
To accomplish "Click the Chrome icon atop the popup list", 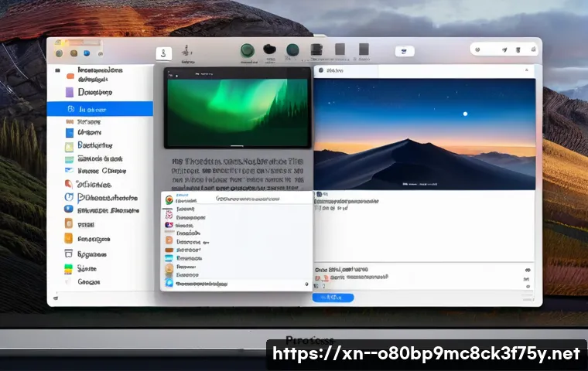I will 169,199.
